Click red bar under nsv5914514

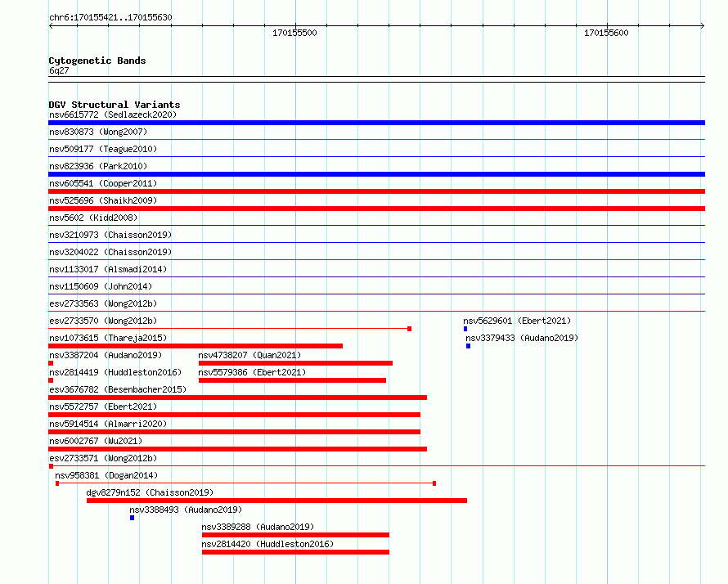pyautogui.click(x=234, y=432)
